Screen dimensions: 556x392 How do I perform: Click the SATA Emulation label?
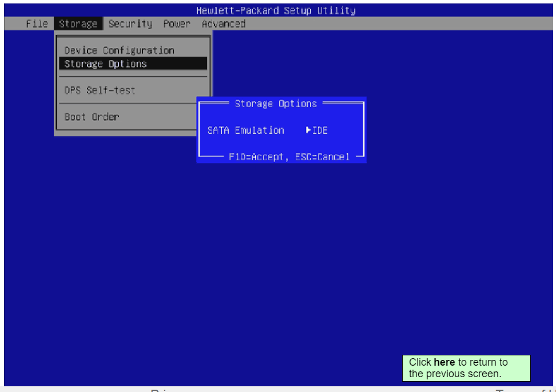click(245, 130)
